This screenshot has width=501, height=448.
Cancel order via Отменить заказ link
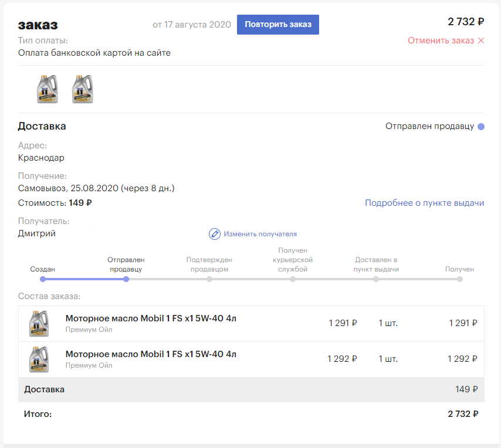tap(441, 40)
